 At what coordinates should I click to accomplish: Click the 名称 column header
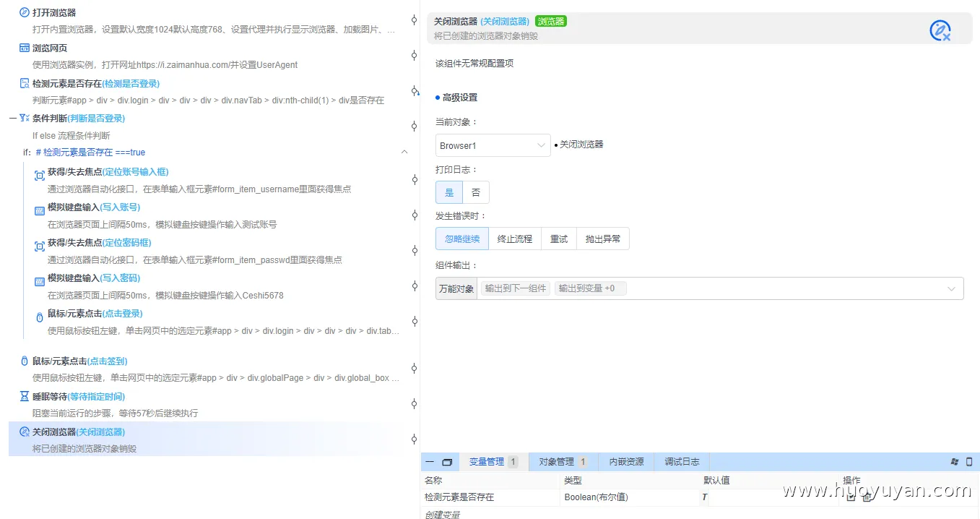click(433, 480)
